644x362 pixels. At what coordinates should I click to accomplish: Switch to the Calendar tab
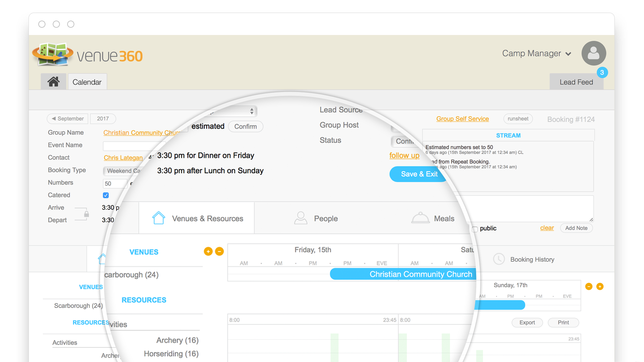87,82
